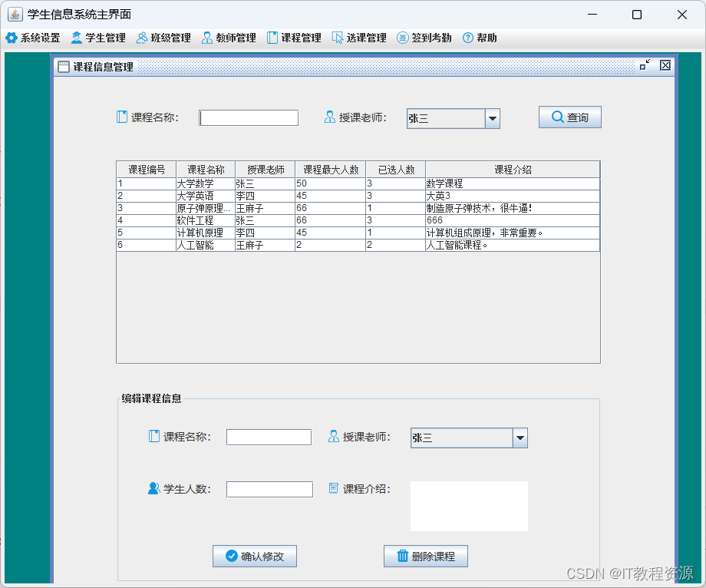Click the cursor icon beside 选课管理

[x=338, y=38]
